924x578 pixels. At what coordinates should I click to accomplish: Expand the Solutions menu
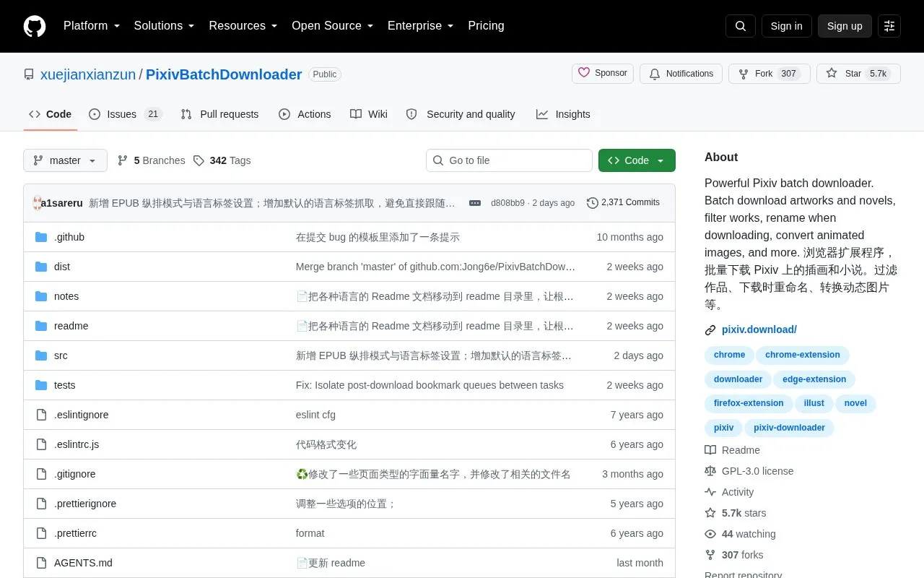(x=165, y=26)
